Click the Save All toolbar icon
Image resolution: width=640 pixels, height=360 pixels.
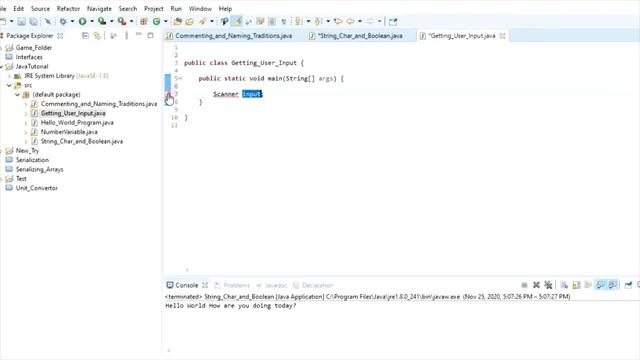pos(33,21)
